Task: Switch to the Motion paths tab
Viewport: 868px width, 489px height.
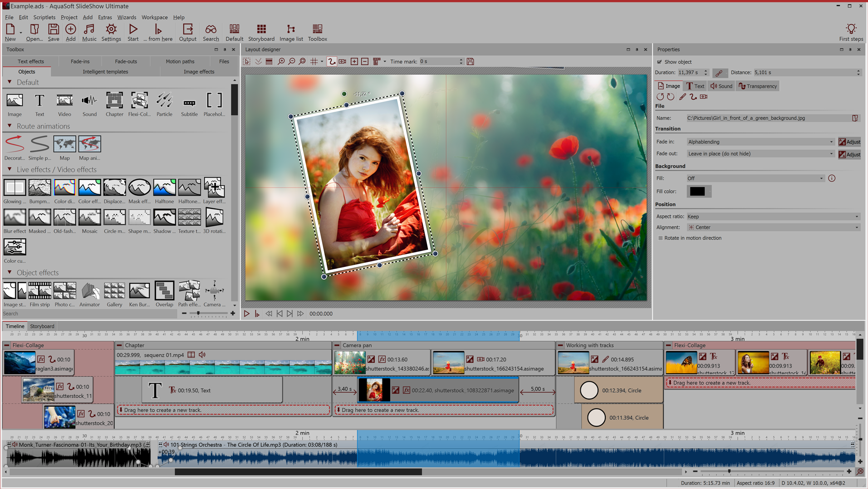Action: [180, 61]
